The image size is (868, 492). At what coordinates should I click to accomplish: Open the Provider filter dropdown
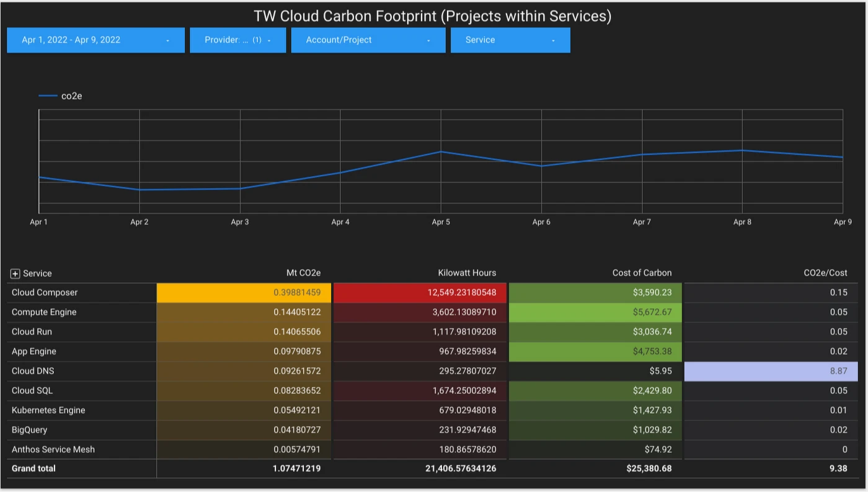(x=237, y=40)
